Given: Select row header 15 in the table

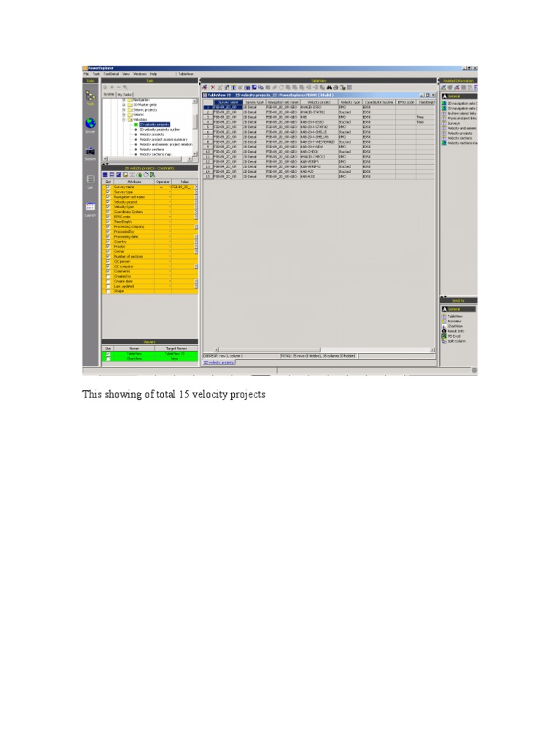Looking at the screenshot, I should [208, 177].
